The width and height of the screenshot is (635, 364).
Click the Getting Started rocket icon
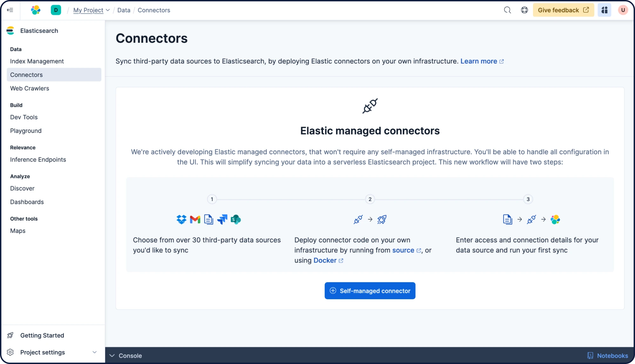pos(10,335)
